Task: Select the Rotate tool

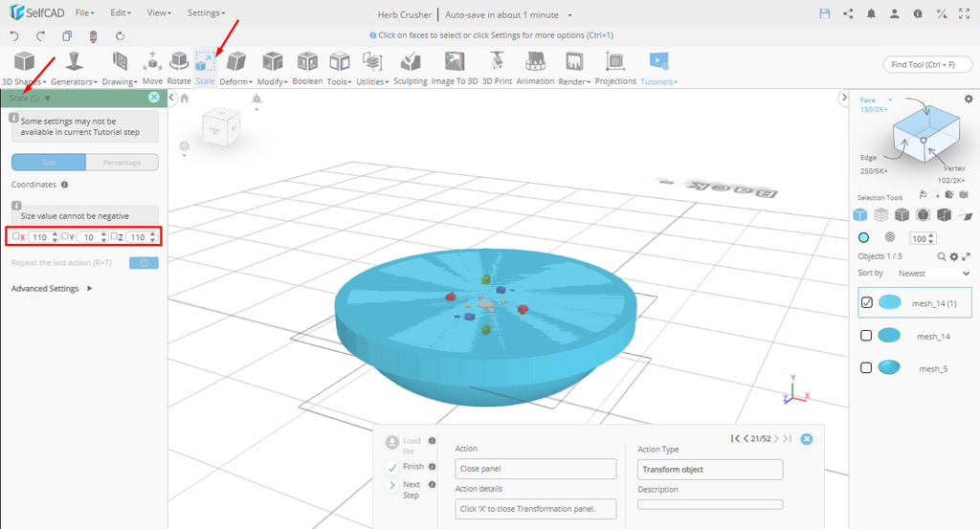Action: pos(179,68)
